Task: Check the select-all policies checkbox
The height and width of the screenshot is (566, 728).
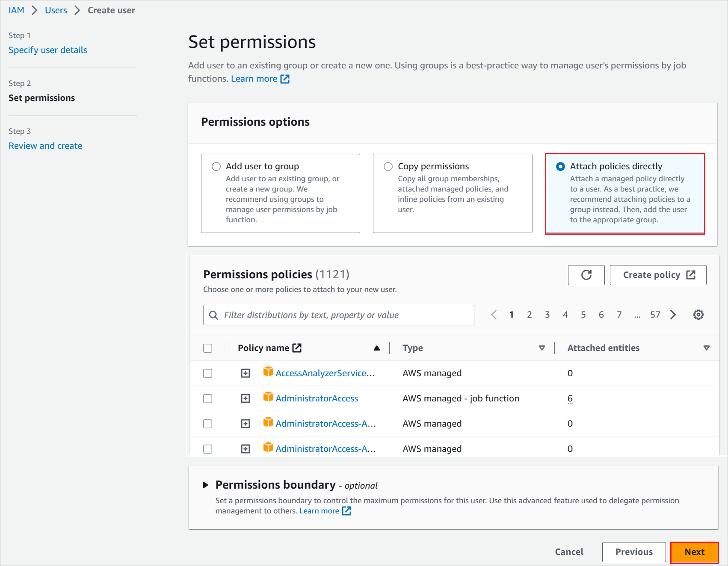Action: pos(208,348)
